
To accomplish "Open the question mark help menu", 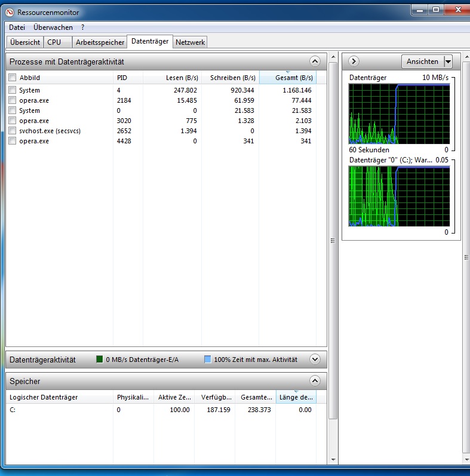I will pos(82,27).
